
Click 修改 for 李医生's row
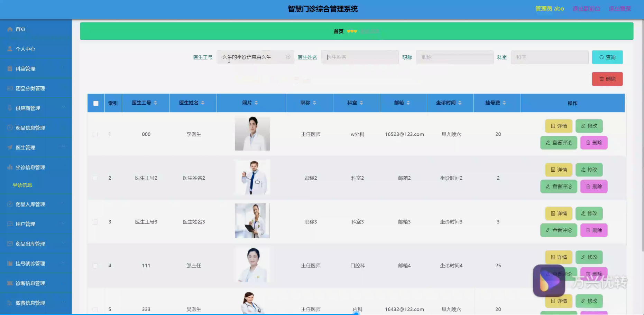pyautogui.click(x=589, y=126)
